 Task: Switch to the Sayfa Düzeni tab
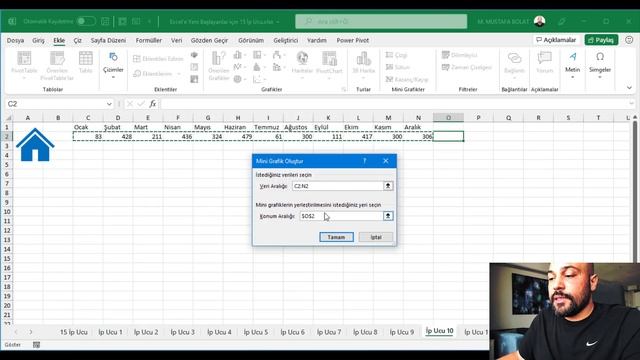108,40
